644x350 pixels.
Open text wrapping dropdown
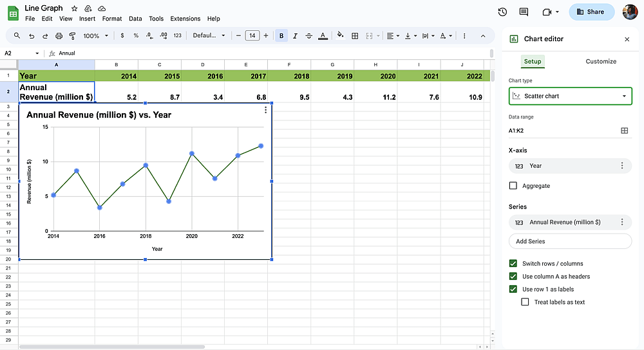coord(428,35)
